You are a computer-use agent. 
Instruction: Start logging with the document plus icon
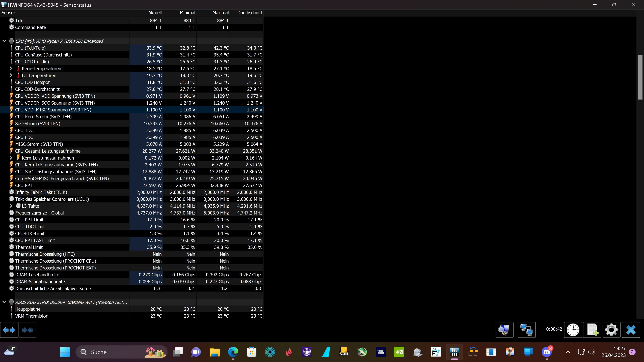pyautogui.click(x=592, y=330)
